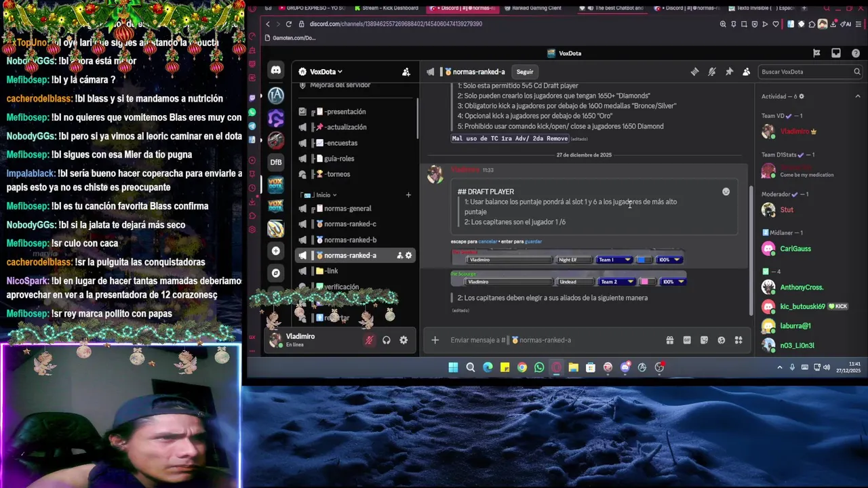Open pinned messages pin icon
868x488 pixels.
tap(729, 72)
